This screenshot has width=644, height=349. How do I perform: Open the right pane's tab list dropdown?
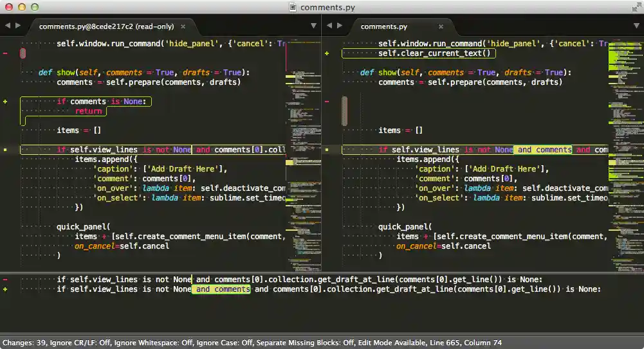click(635, 26)
